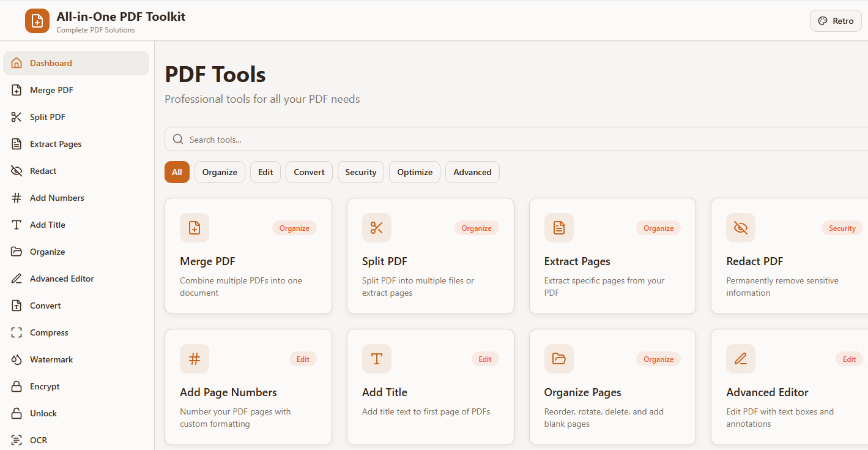Click the pencil icon on Advanced Editor card

(741, 359)
